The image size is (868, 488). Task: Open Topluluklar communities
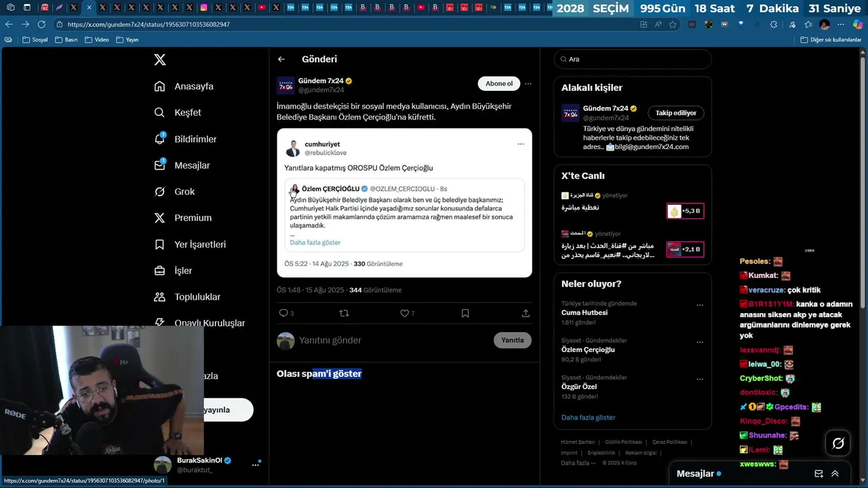pyautogui.click(x=187, y=297)
